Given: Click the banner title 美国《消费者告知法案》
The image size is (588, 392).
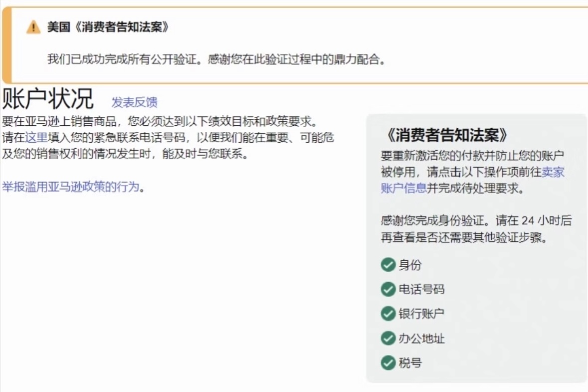Looking at the screenshot, I should [x=108, y=27].
